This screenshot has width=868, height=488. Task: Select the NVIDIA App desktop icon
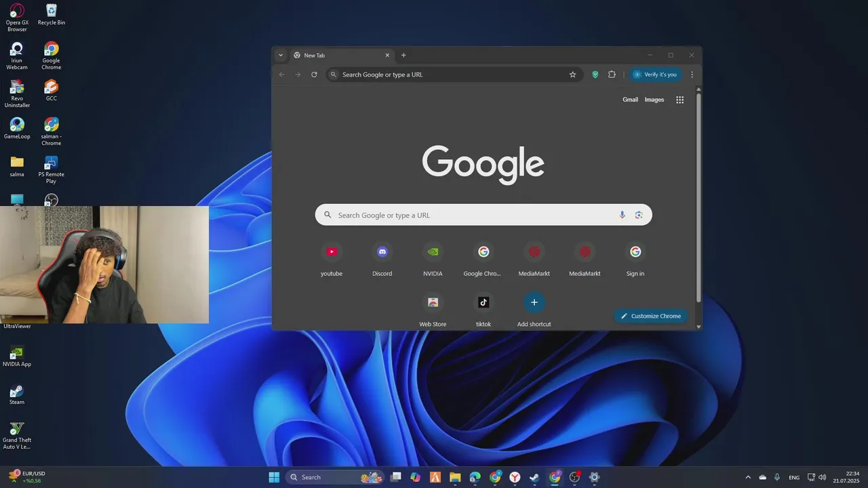(17, 357)
